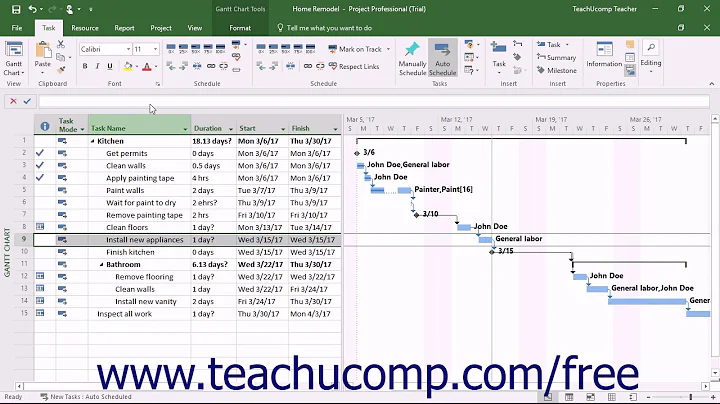Click the Add to Timeline icon in Properties
Screen dimensions: 720x404
pos(630,70)
